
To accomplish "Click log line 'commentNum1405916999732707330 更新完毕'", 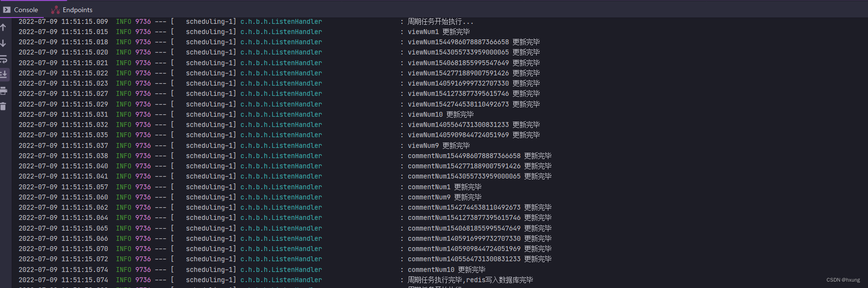I will (x=480, y=238).
